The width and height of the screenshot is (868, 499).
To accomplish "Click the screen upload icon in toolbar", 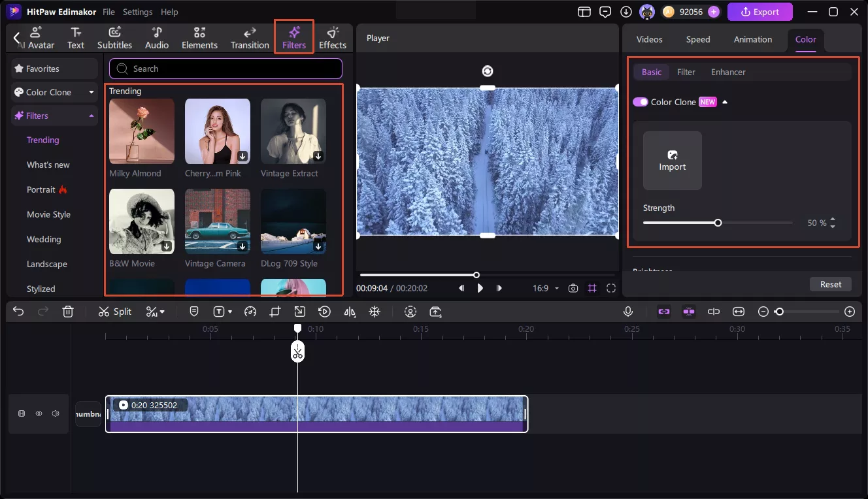I will [435, 312].
